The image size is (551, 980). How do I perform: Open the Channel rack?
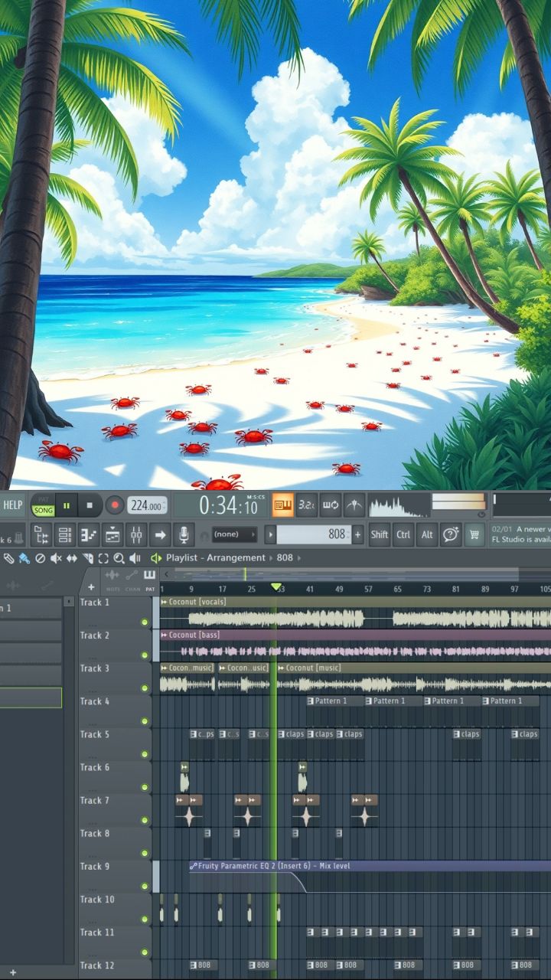[112, 534]
